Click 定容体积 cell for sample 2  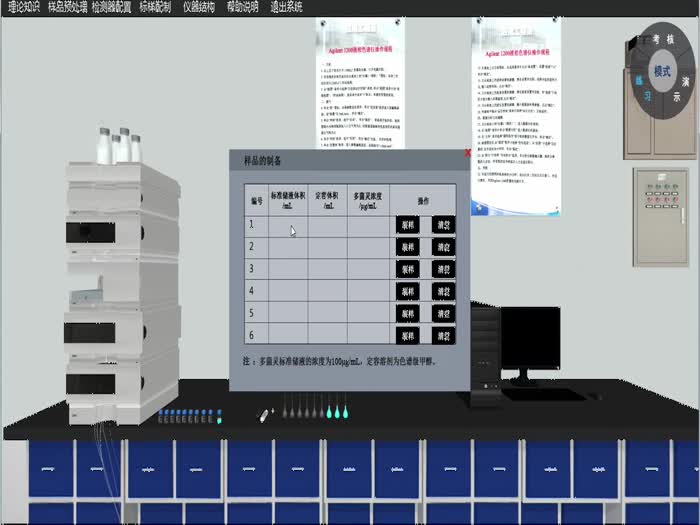[328, 248]
